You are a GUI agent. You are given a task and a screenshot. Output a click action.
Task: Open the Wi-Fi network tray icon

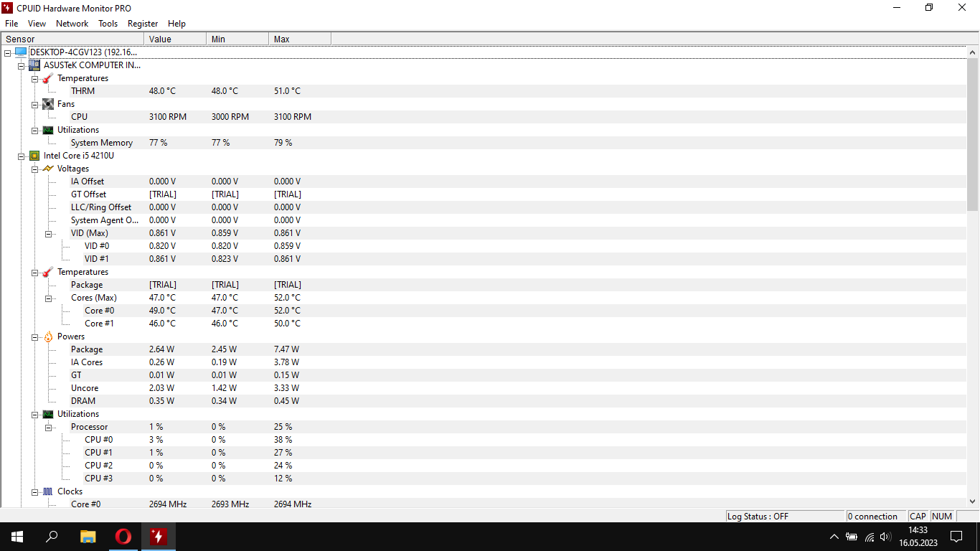pos(870,537)
